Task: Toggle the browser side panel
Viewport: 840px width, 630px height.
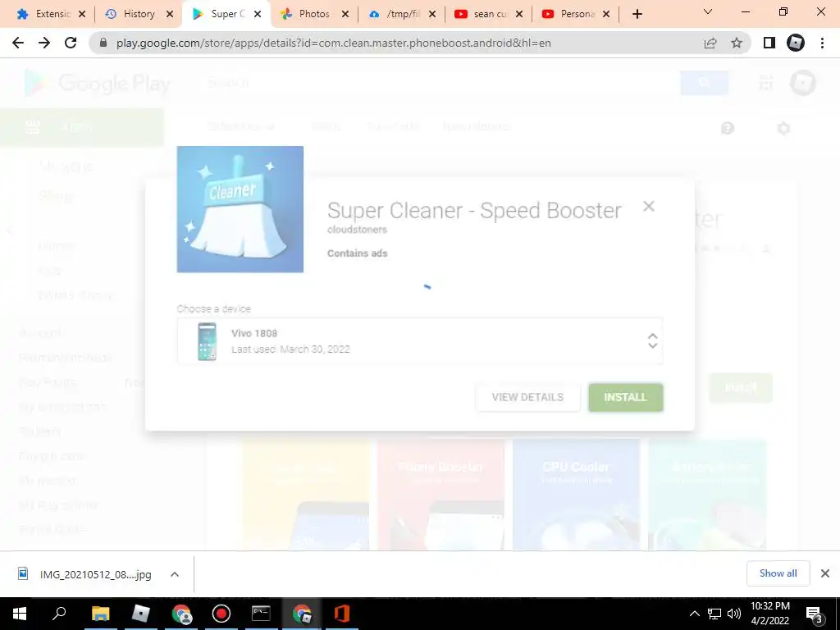Action: [769, 43]
